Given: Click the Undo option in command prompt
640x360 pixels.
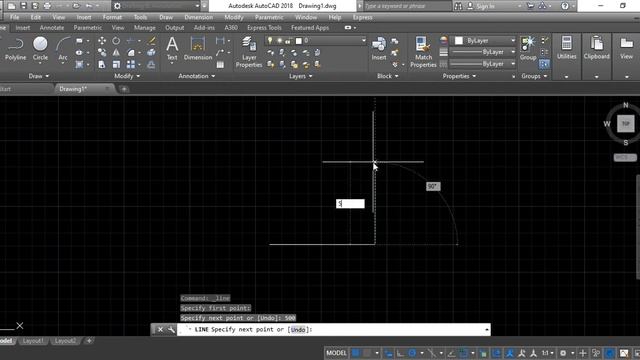Looking at the screenshot, I should [x=298, y=330].
